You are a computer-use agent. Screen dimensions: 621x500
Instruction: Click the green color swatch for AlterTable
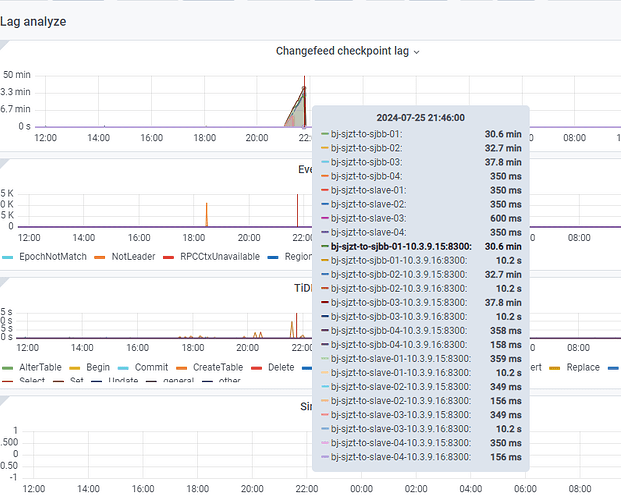[9, 367]
